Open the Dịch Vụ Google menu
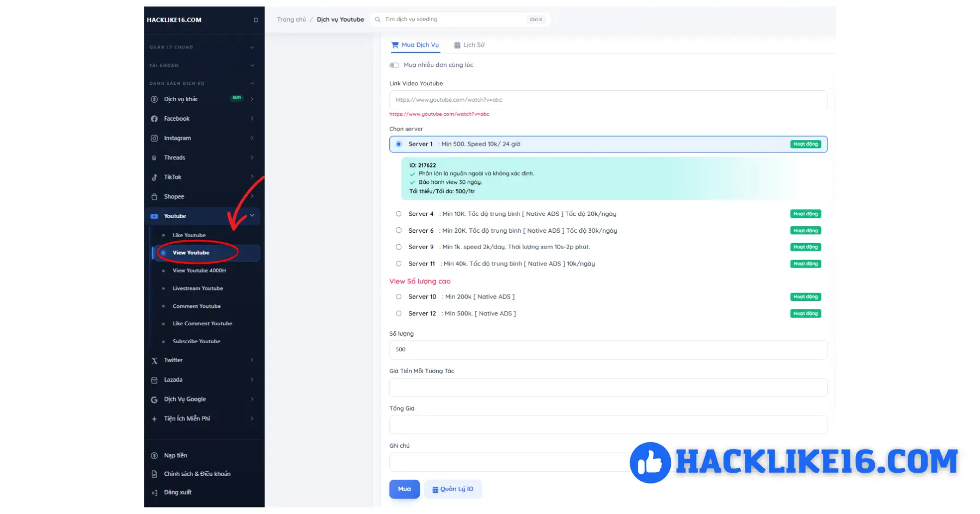The height and width of the screenshot is (514, 980). 185,400
